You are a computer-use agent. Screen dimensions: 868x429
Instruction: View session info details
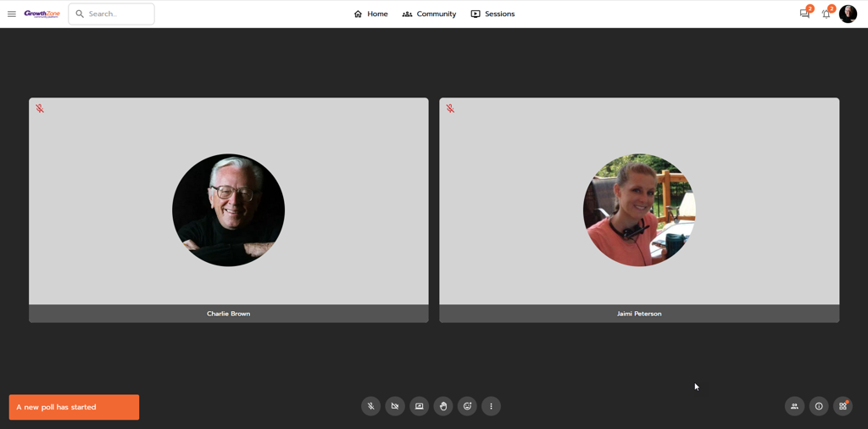click(819, 407)
